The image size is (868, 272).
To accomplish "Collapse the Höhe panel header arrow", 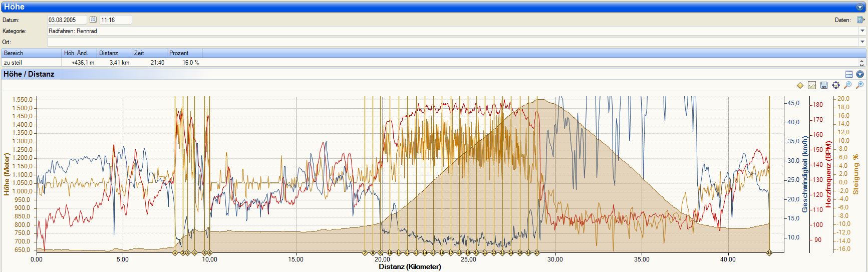I will tap(860, 7).
